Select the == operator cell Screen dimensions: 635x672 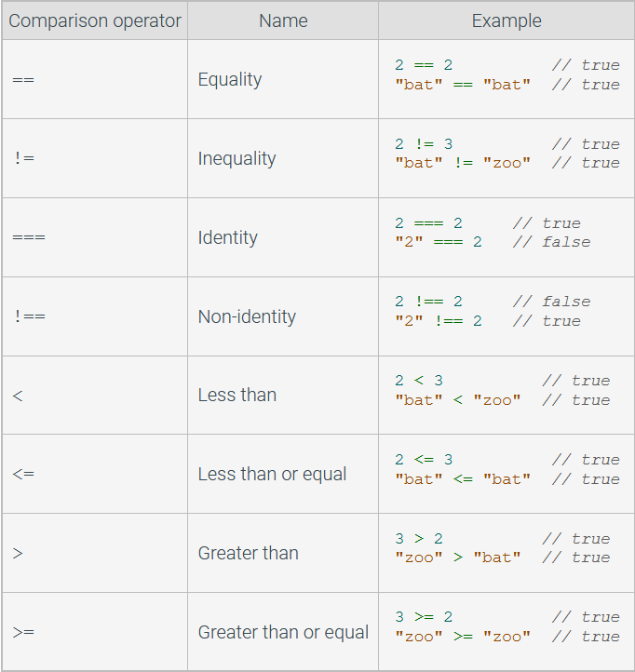pos(95,79)
